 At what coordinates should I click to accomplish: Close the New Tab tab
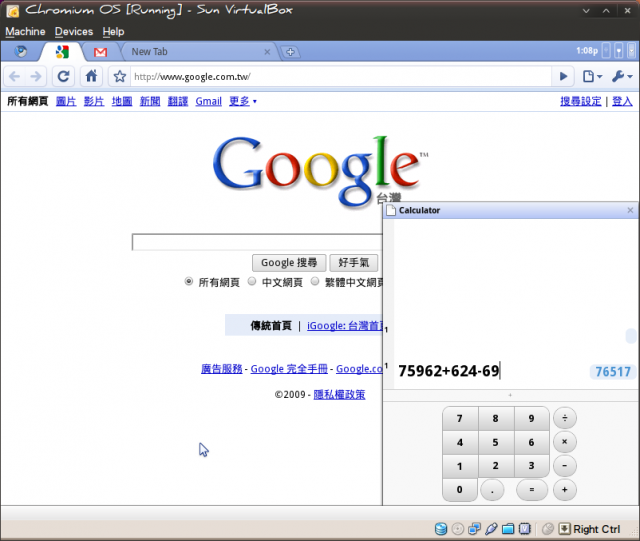267,52
